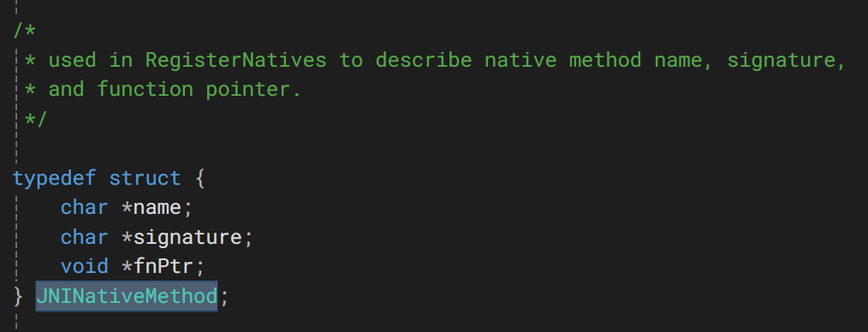This screenshot has width=868, height=332.
Task: Click the highlighted JNINativeMethod type name
Action: (127, 297)
